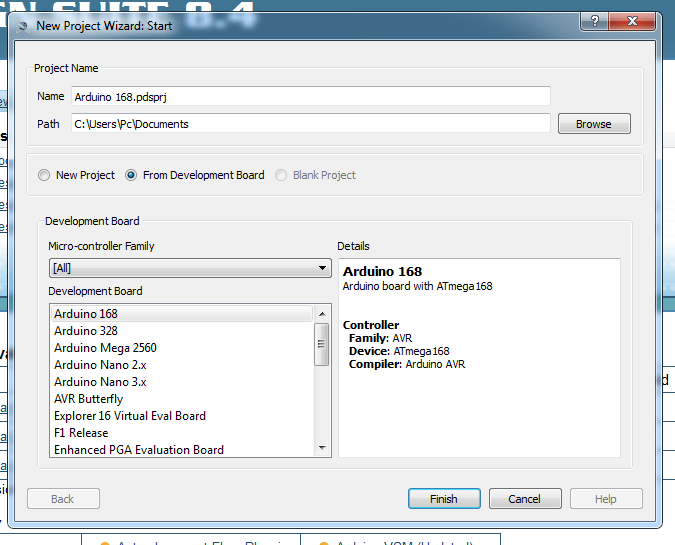Click the Help question mark title bar icon
675x545 pixels.
click(594, 21)
